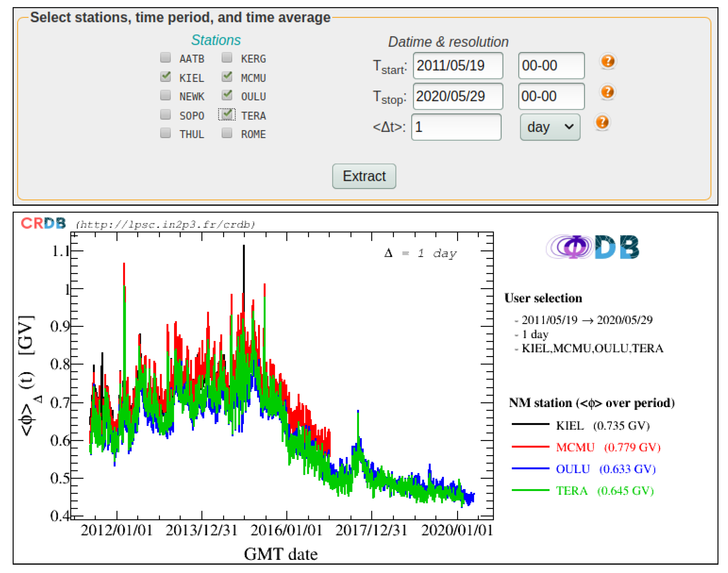The width and height of the screenshot is (728, 573).
Task: Click the CRDB logo above plot
Action: (43, 223)
